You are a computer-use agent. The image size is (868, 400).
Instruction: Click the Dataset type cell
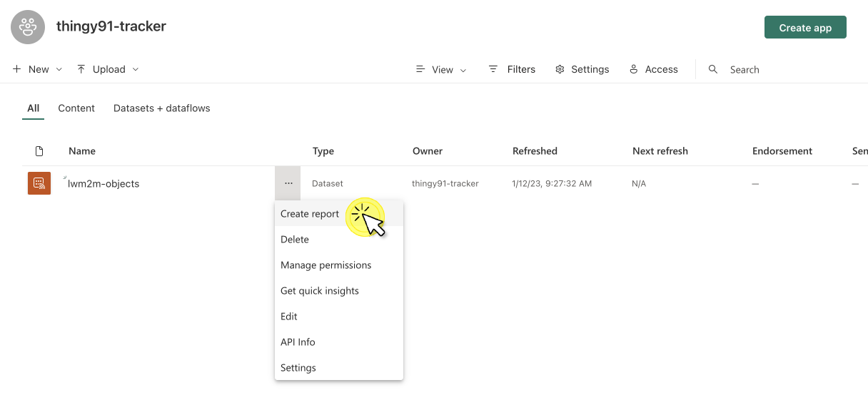[328, 183]
